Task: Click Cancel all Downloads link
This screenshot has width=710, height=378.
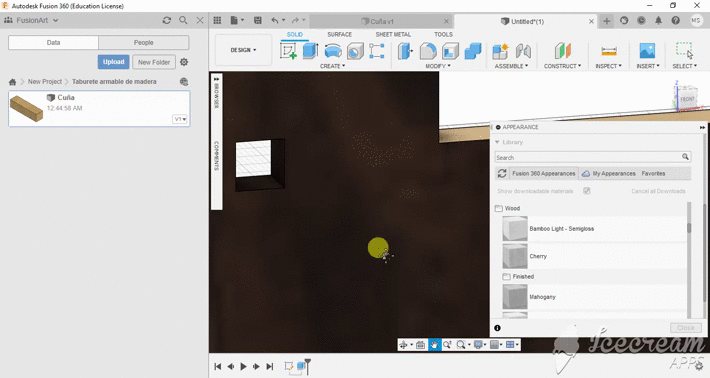Action: coord(658,191)
